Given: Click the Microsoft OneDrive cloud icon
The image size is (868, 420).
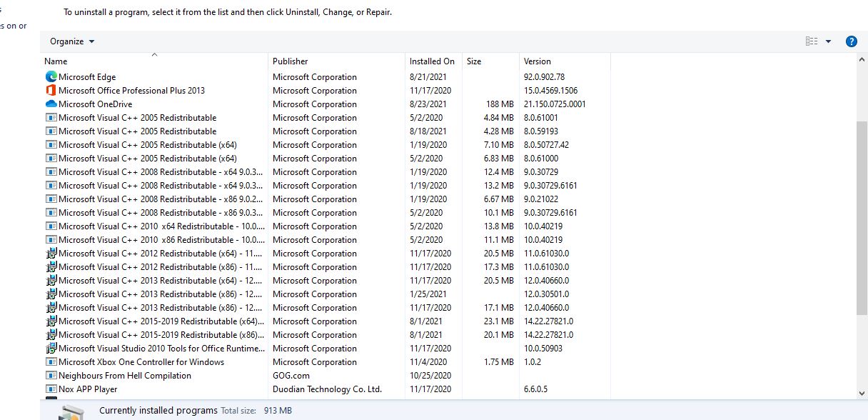Looking at the screenshot, I should [51, 104].
